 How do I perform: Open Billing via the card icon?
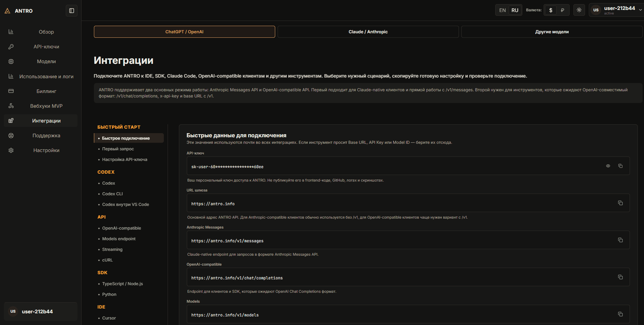click(11, 91)
